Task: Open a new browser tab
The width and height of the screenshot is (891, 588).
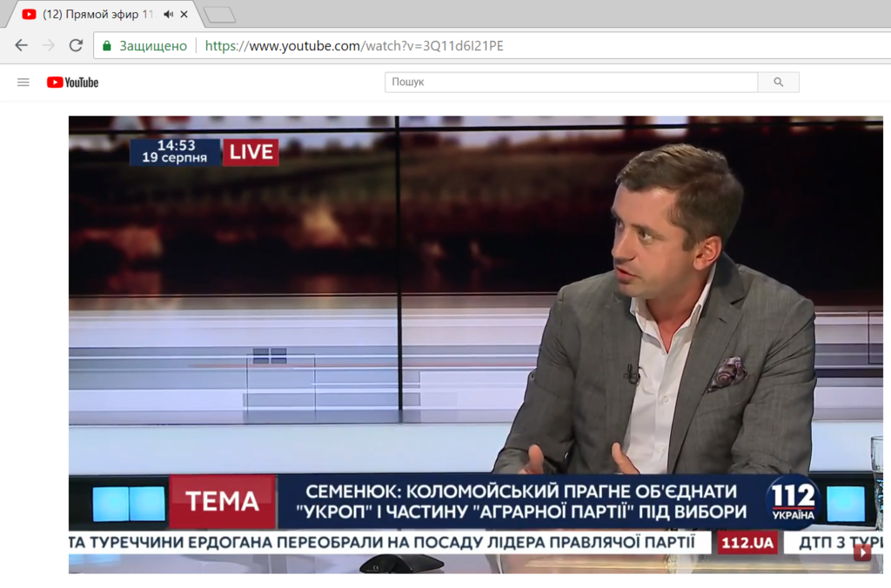Action: [x=219, y=15]
